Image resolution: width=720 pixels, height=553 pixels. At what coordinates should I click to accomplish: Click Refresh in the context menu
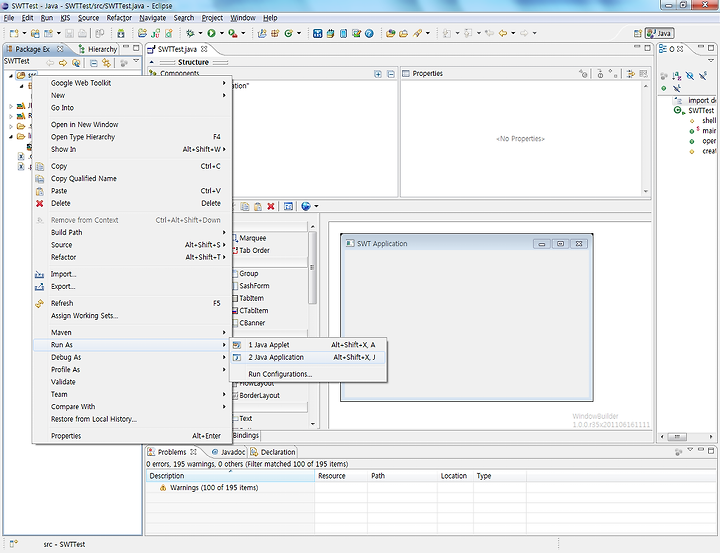130,304
